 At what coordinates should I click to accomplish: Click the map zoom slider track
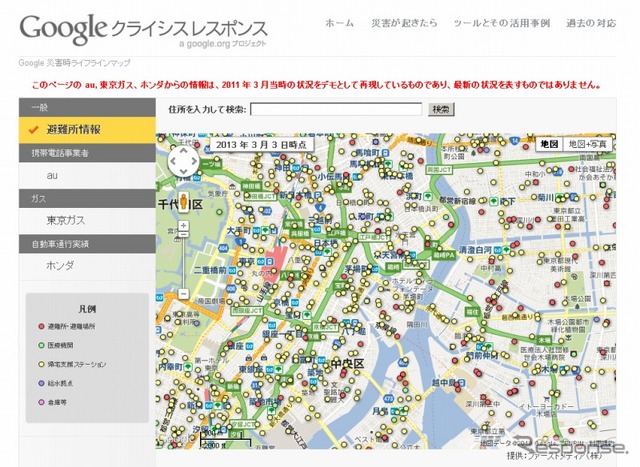[x=184, y=261]
